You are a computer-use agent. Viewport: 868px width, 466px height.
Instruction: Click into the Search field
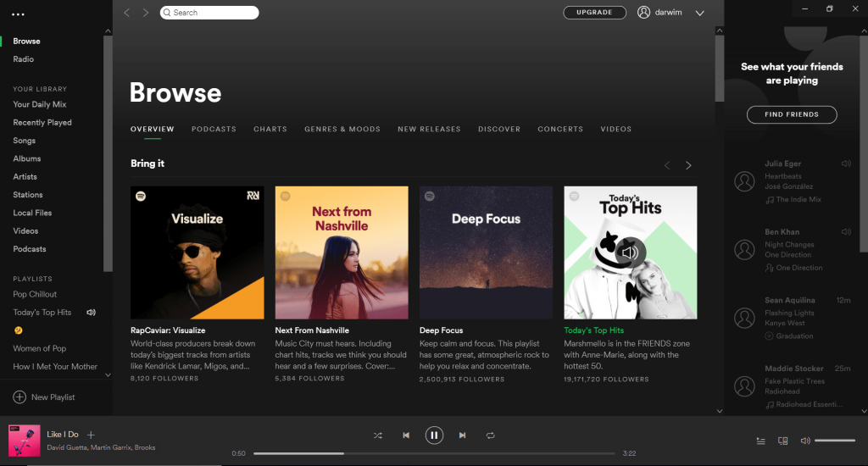tap(212, 13)
